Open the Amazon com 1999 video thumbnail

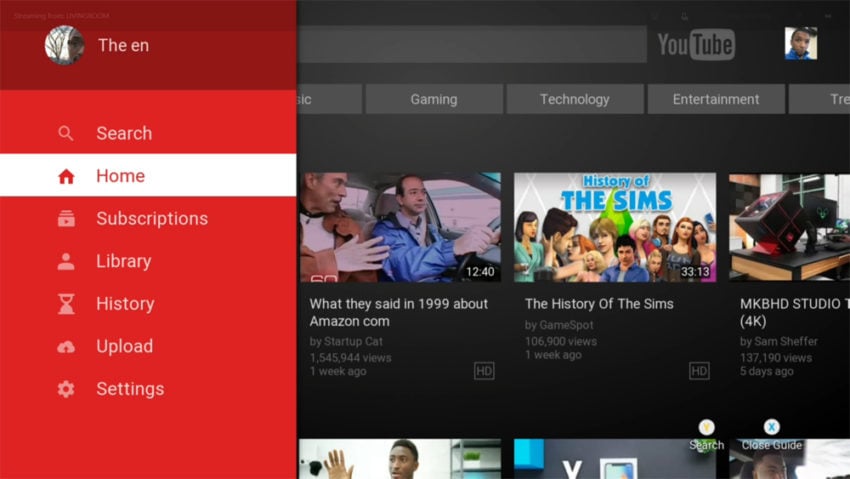pos(400,228)
